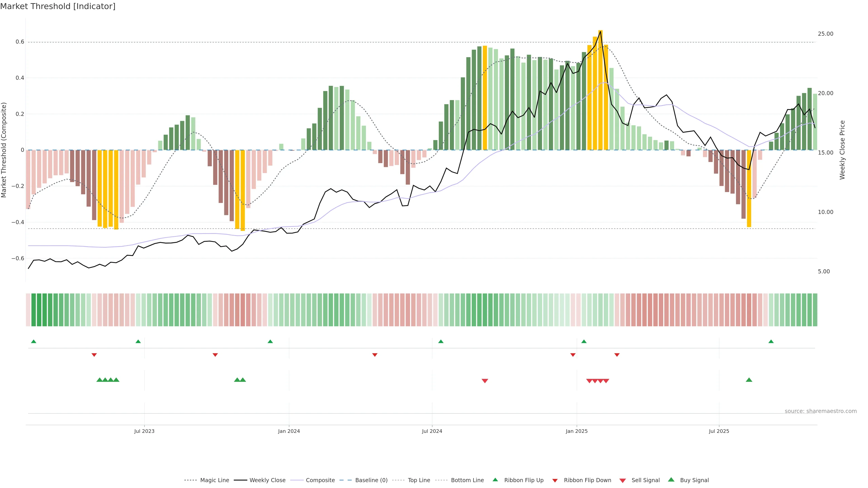868x488 pixels.
Task: Click the last green ribbon flip up marker on the right
Action: click(x=771, y=342)
